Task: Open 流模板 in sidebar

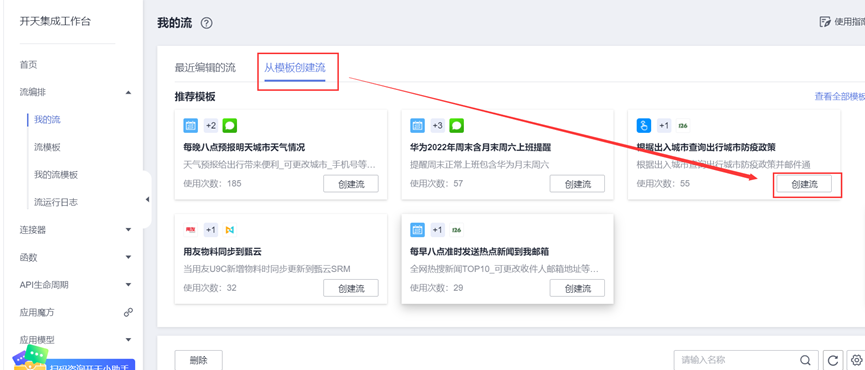Action: pyautogui.click(x=47, y=147)
